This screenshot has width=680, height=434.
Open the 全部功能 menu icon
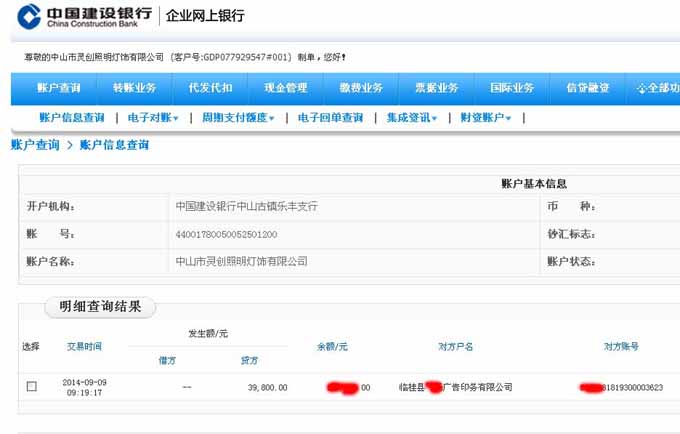click(x=643, y=88)
